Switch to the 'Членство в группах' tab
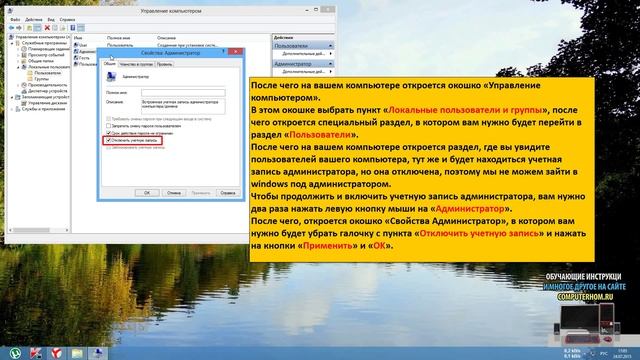This screenshot has width=640, height=360. click(136, 64)
